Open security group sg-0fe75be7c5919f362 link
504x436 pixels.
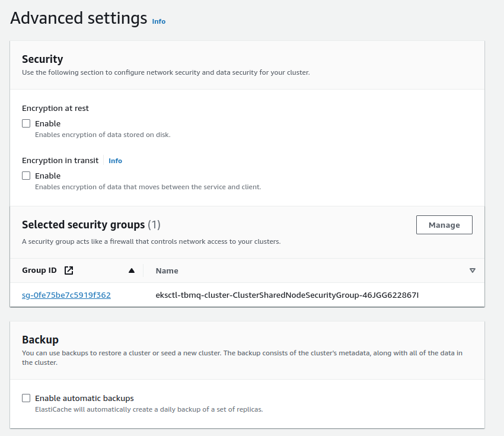click(x=66, y=295)
